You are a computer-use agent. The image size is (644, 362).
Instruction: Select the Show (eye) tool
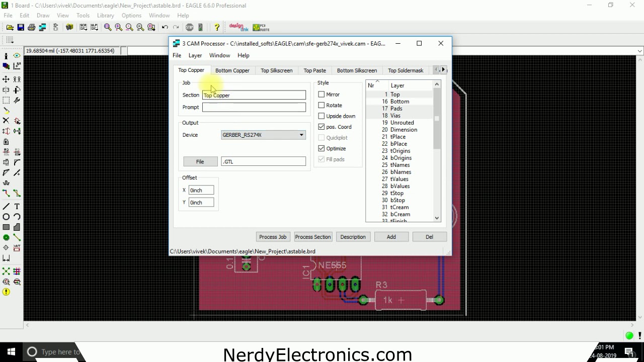tap(17, 56)
